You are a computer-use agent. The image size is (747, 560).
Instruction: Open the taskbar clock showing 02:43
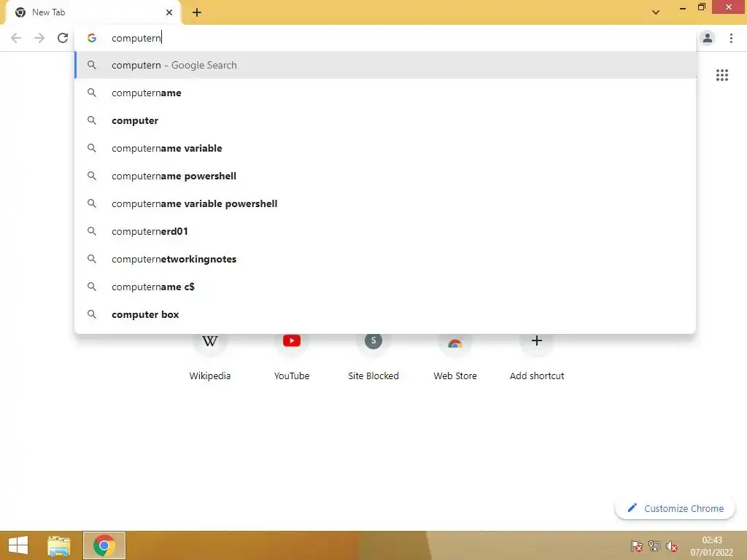712,546
